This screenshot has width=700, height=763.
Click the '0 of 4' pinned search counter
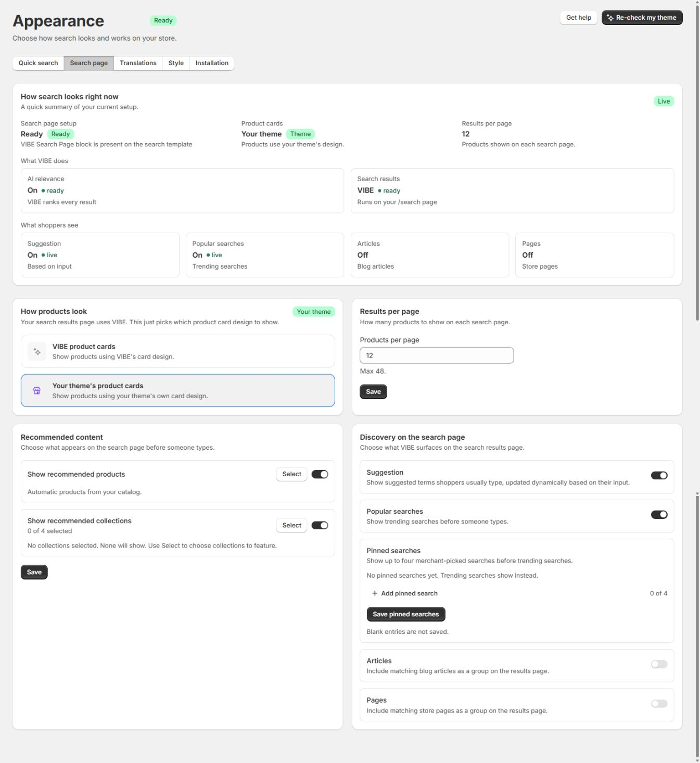(658, 593)
